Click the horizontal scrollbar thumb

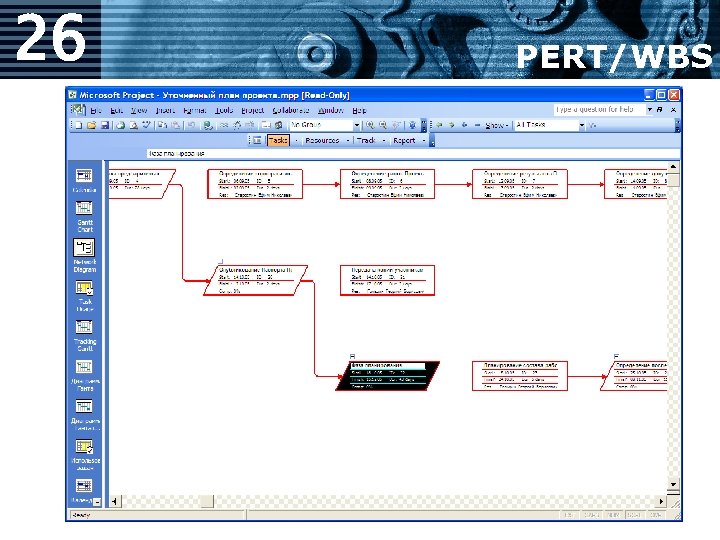pos(207,501)
